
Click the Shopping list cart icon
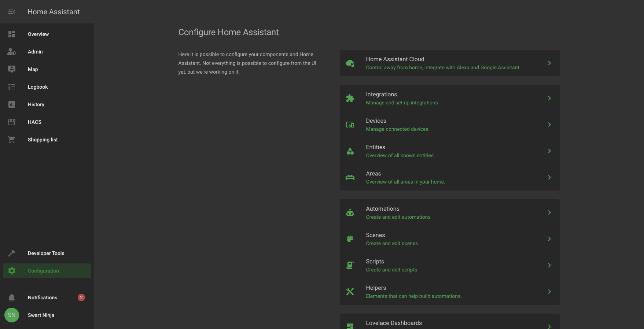(x=12, y=140)
